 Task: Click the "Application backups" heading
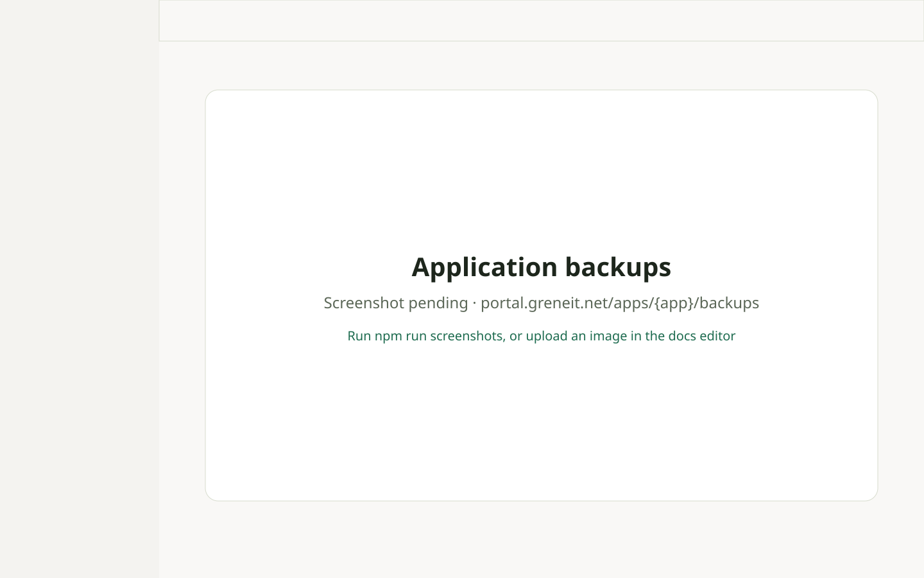[541, 267]
